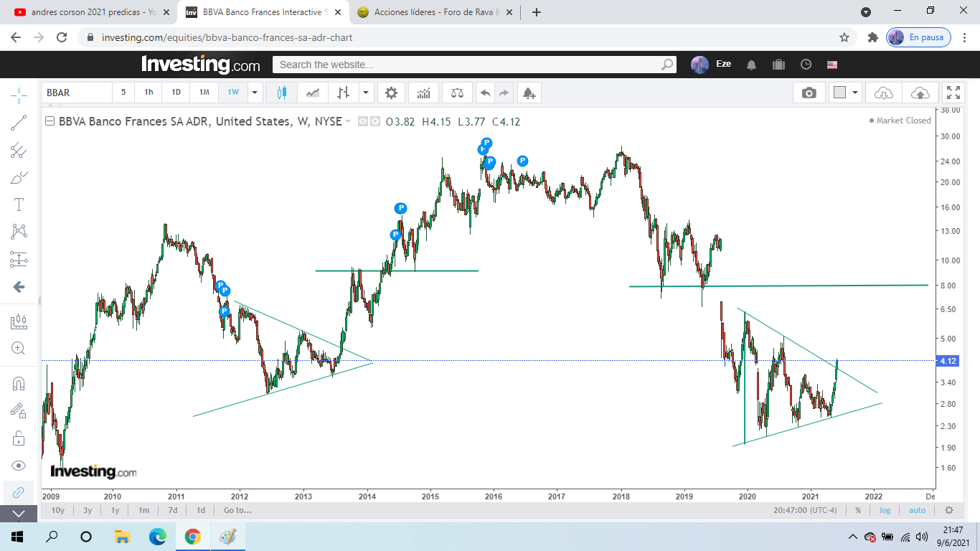Open the interval dropdown arrow

click(x=255, y=93)
